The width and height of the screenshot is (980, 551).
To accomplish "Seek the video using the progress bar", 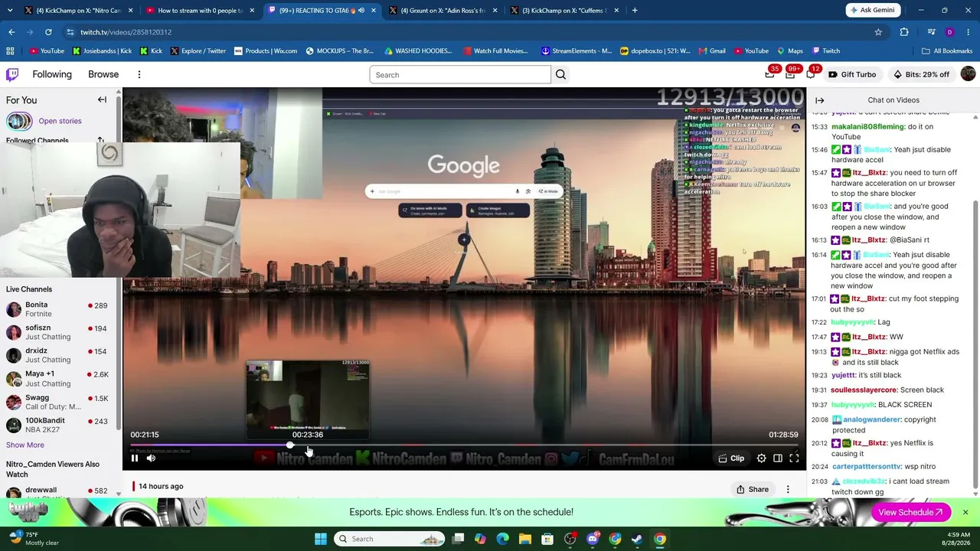I will point(464,445).
